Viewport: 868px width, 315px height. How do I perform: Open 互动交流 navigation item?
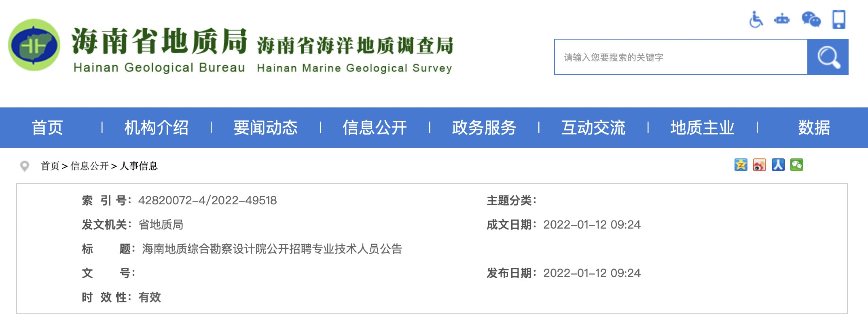(x=593, y=128)
